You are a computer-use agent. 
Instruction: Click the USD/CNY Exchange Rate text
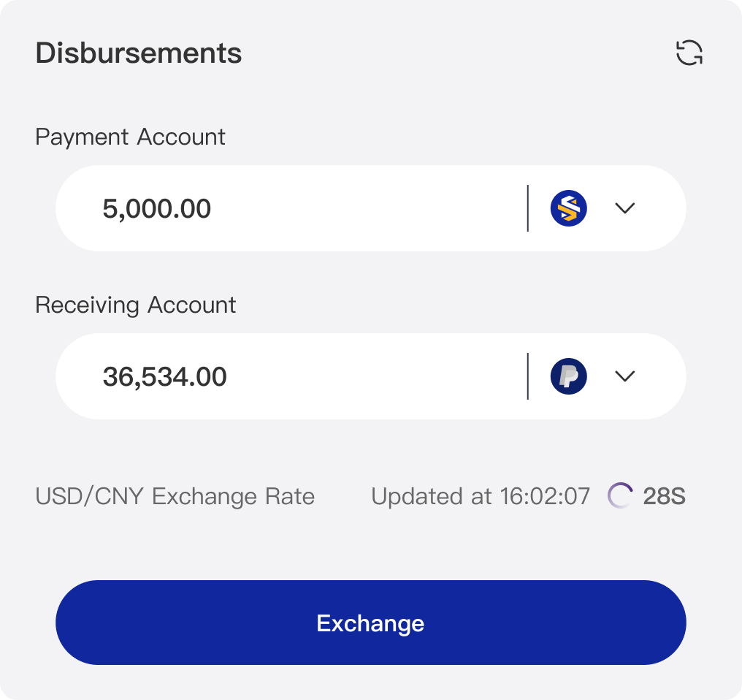(175, 497)
